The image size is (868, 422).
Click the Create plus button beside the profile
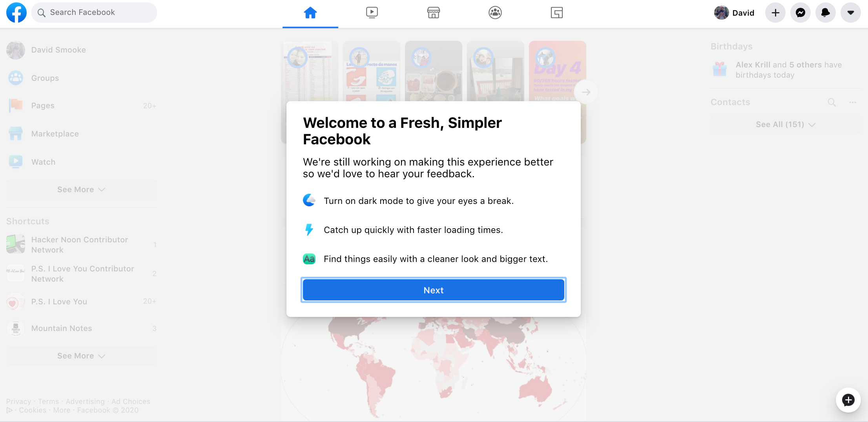pyautogui.click(x=775, y=13)
